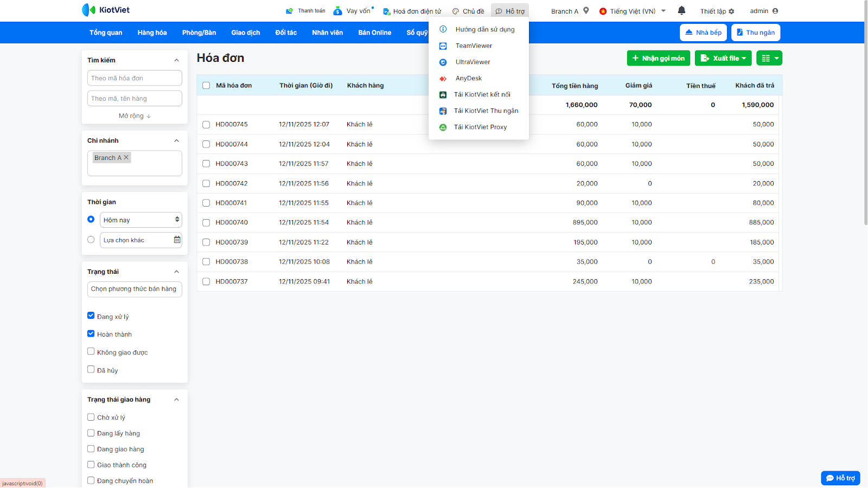Screen dimensions: 868x488
Task: Click the Chủ đề palette icon
Action: pos(456,11)
